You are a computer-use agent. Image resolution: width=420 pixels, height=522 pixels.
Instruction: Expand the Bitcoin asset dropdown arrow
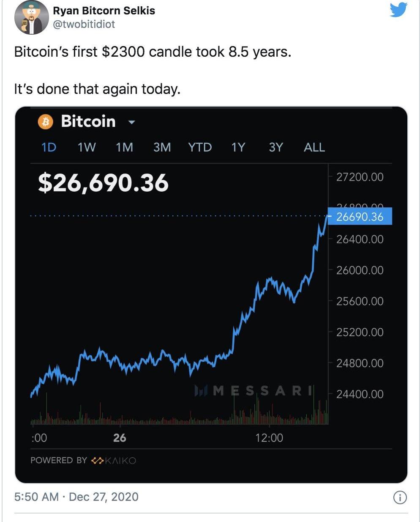[131, 122]
